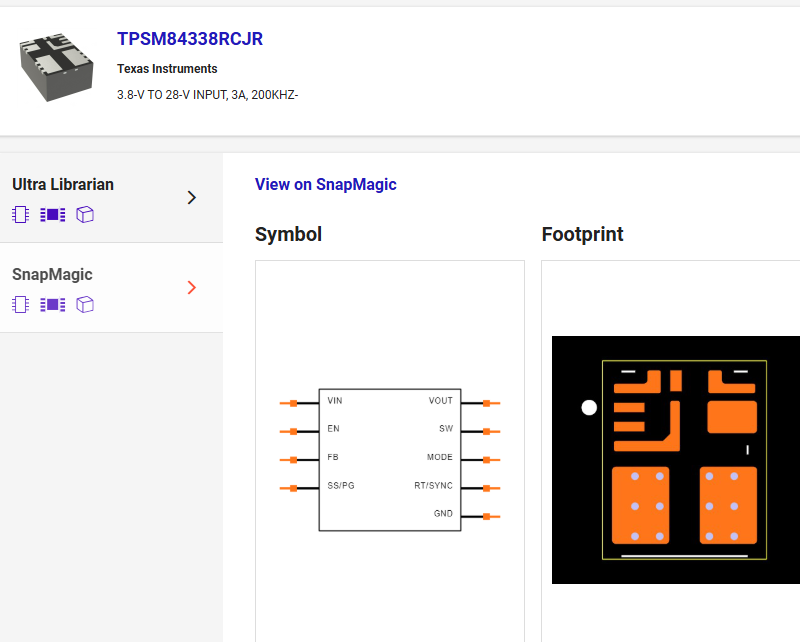
Task: Click the FB pin label
Action: click(333, 457)
